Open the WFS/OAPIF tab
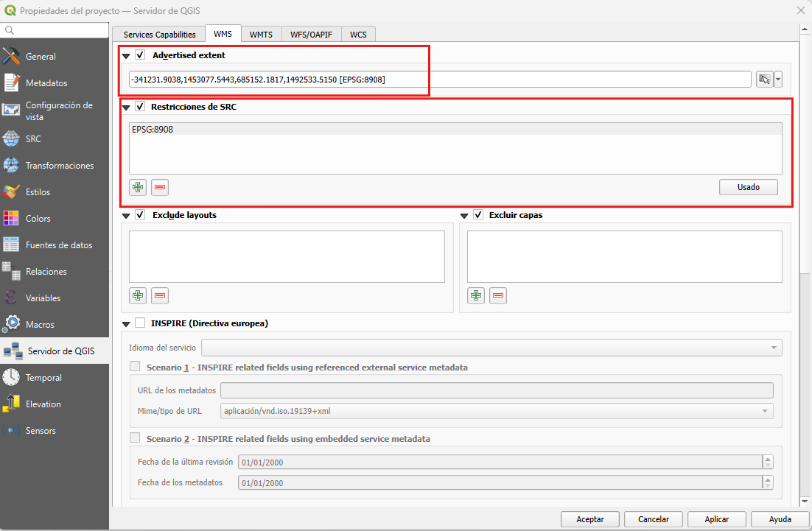Viewport: 812px width, 531px height. click(x=310, y=35)
